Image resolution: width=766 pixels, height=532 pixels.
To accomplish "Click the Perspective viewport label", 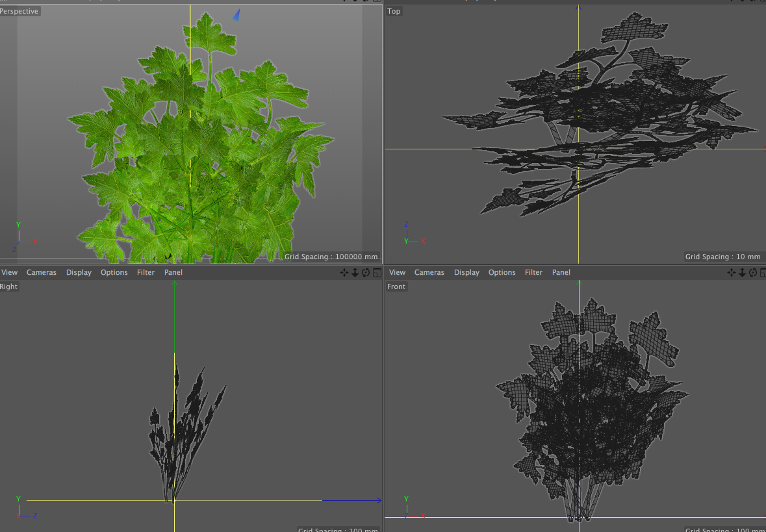I will coord(19,11).
